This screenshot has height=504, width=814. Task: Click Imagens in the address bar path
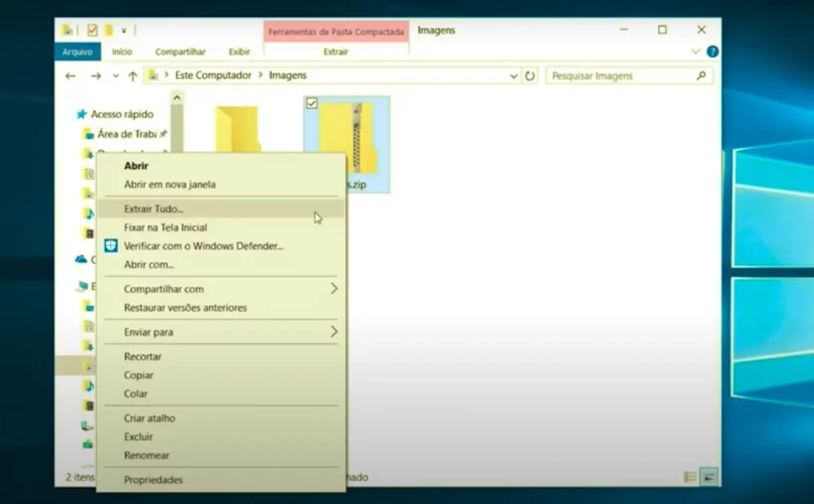point(288,76)
